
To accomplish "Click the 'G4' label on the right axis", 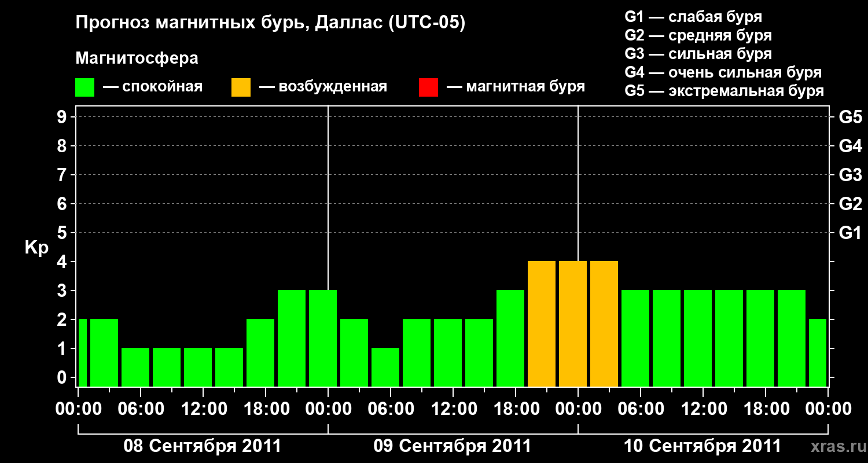I will click(850, 146).
